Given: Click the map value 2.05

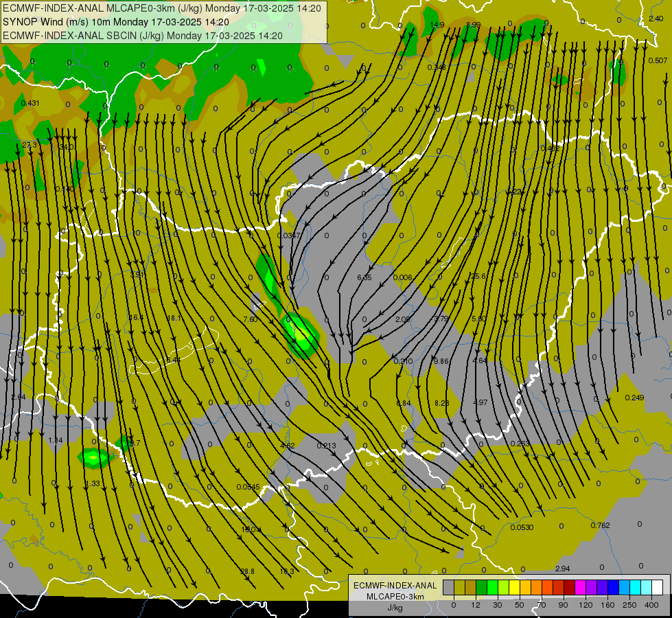Looking at the screenshot, I should (403, 319).
